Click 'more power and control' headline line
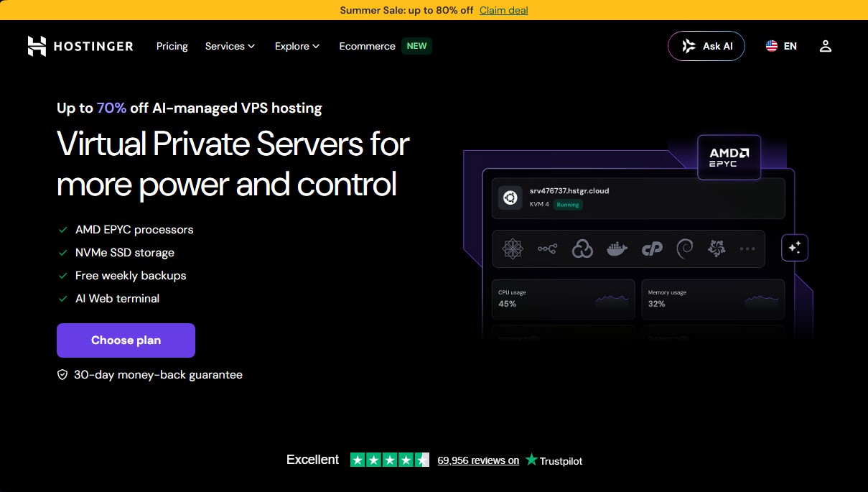 pos(227,184)
